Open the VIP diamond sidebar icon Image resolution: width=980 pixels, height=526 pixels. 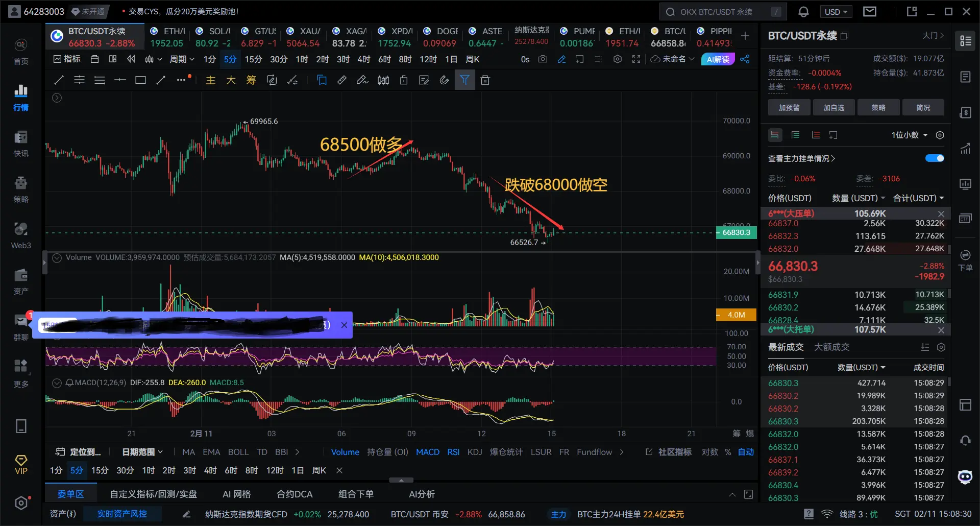coord(21,465)
